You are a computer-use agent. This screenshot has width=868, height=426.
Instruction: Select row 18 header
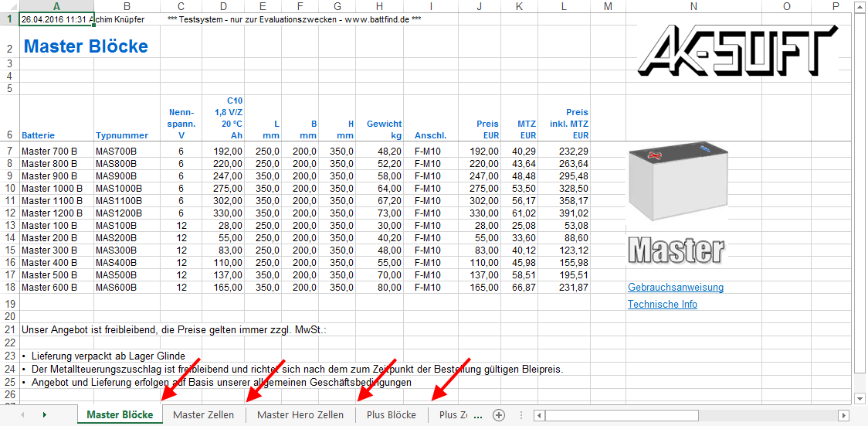[x=9, y=288]
